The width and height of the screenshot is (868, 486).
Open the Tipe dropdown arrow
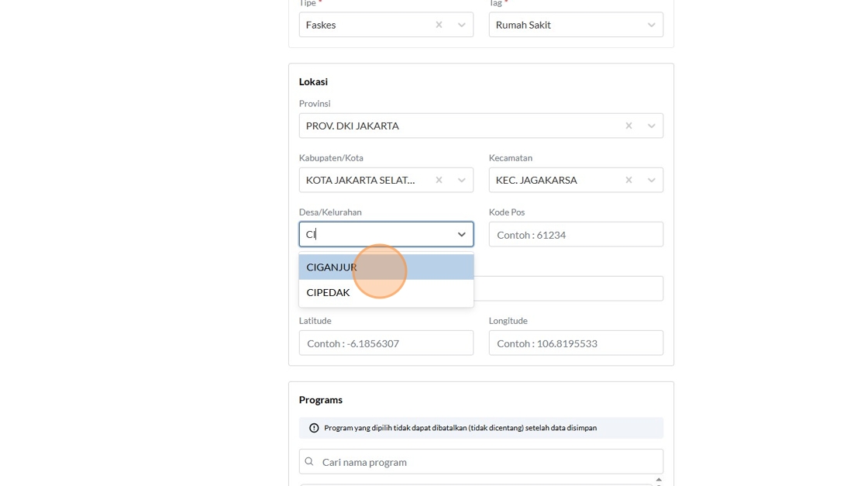pyautogui.click(x=462, y=25)
